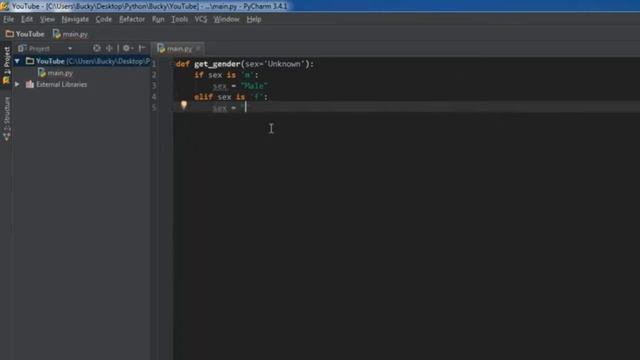Open the Edit menu
The width and height of the screenshot is (640, 360).
point(27,19)
